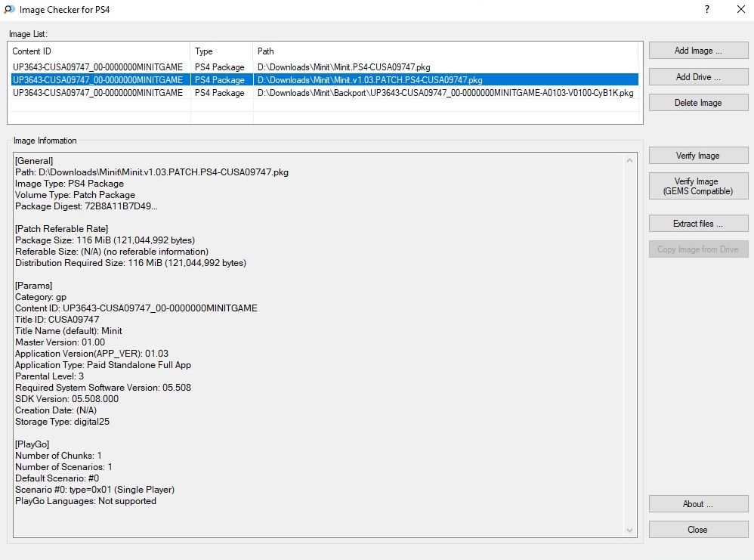The image size is (754, 560).
Task: Open the Extract files dialog
Action: [x=698, y=223]
